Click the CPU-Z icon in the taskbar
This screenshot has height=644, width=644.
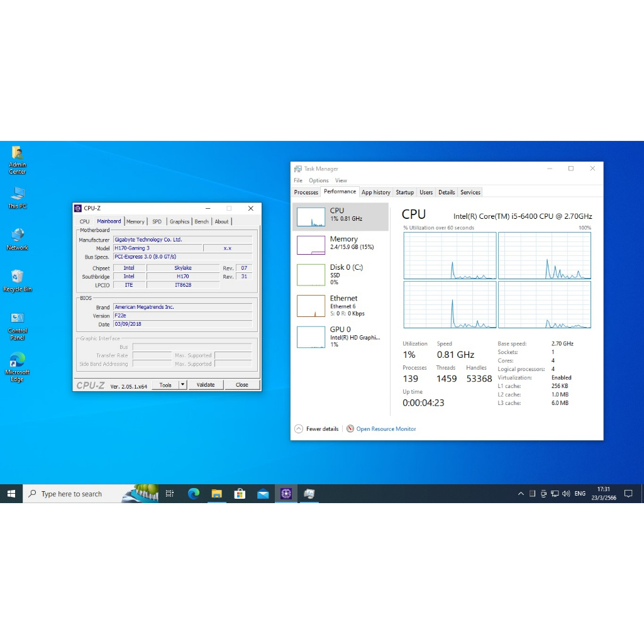(x=286, y=494)
